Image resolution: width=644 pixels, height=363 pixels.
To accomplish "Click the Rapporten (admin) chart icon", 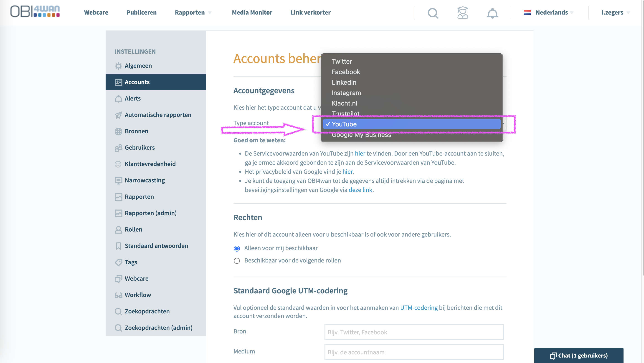I will click(x=118, y=213).
